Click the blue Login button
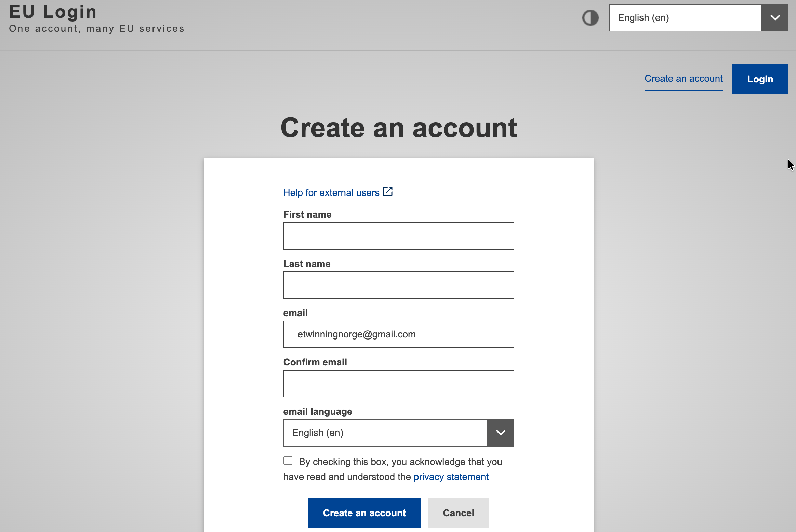Screen dimensions: 796x532 pyautogui.click(x=760, y=79)
